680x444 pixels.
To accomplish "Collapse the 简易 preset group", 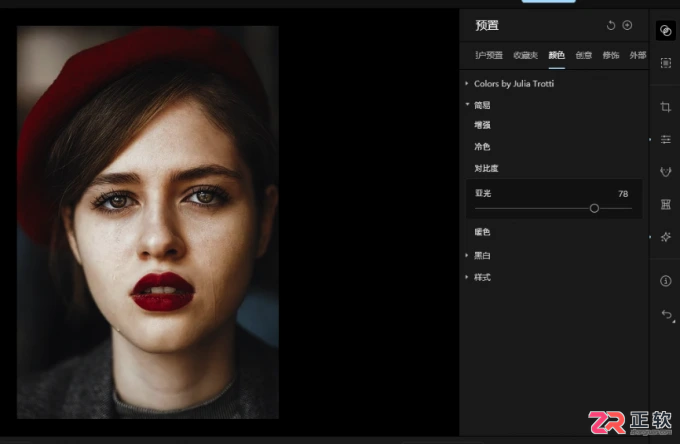I will point(467,104).
